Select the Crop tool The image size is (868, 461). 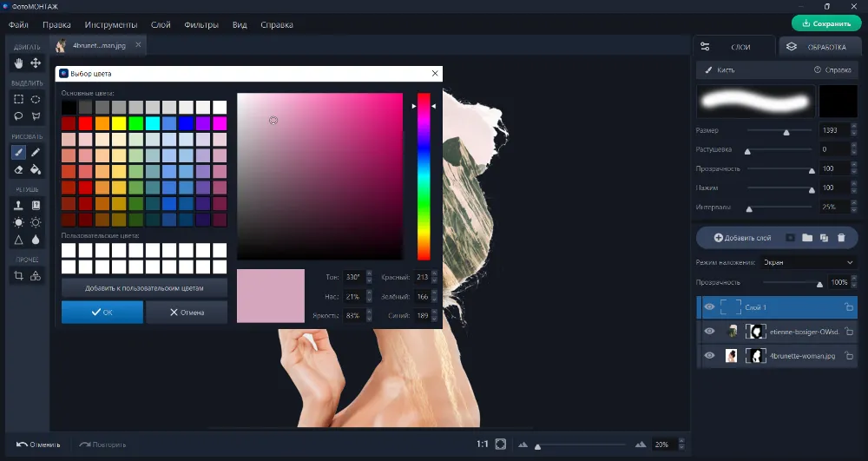(x=18, y=276)
